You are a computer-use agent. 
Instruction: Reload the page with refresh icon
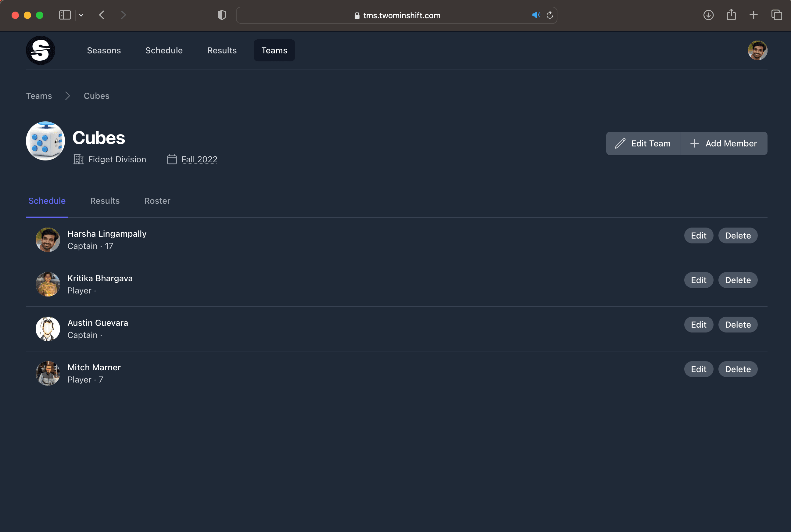pos(550,15)
